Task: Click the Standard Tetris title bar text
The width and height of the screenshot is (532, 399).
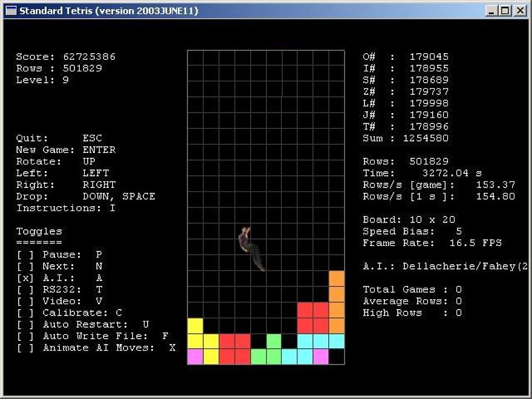Action: pyautogui.click(x=108, y=11)
